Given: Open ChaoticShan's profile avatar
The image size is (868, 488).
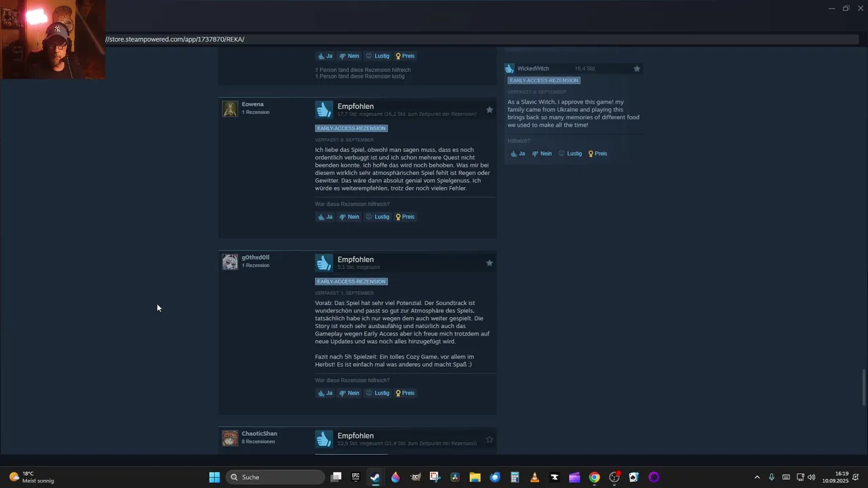Looking at the screenshot, I should coord(230,438).
